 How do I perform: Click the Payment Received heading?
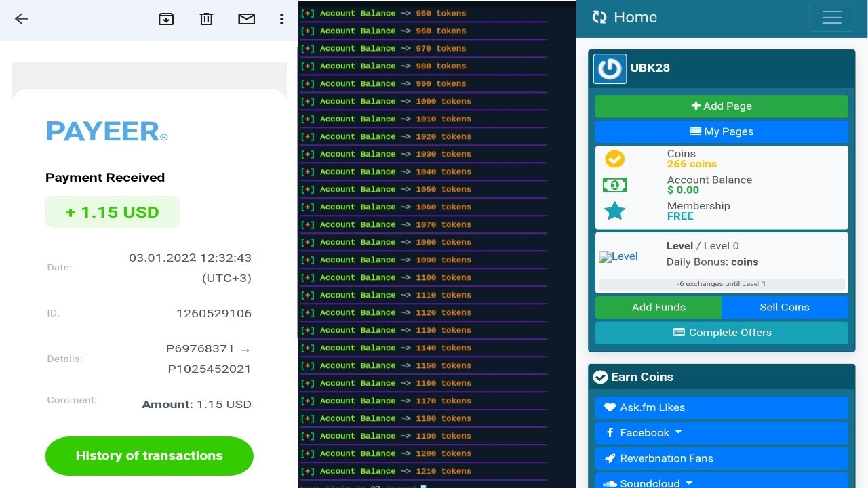pyautogui.click(x=105, y=178)
